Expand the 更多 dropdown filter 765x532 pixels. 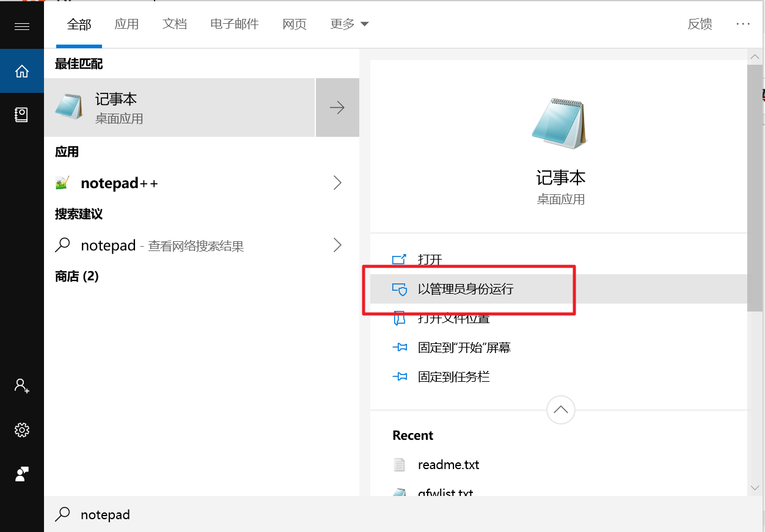tap(350, 24)
